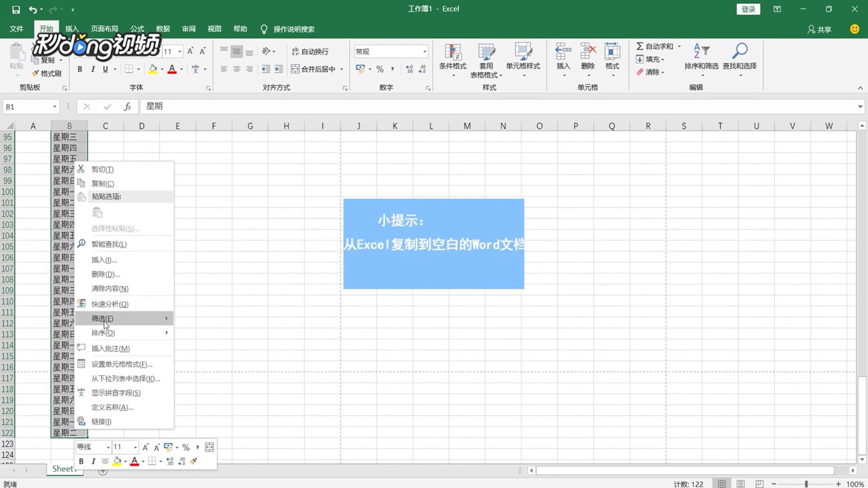Click the AutoSum (自动求和) icon

[640, 46]
